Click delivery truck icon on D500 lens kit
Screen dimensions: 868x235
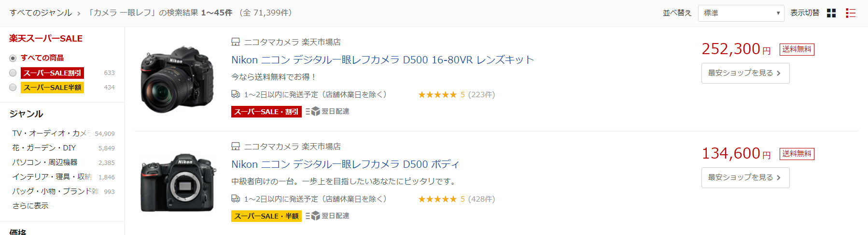(236, 94)
